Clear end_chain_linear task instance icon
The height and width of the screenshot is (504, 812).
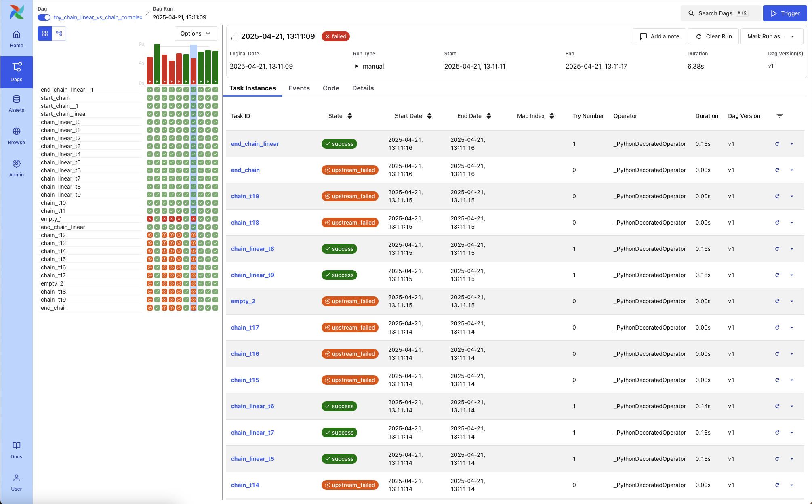click(x=777, y=144)
